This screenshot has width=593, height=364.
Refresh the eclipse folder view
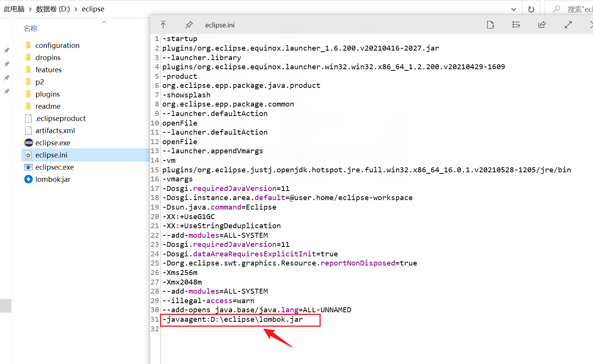click(531, 9)
